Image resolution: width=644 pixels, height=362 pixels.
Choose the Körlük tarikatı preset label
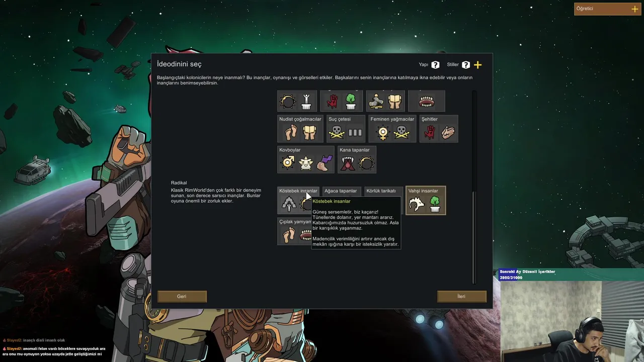tap(381, 191)
